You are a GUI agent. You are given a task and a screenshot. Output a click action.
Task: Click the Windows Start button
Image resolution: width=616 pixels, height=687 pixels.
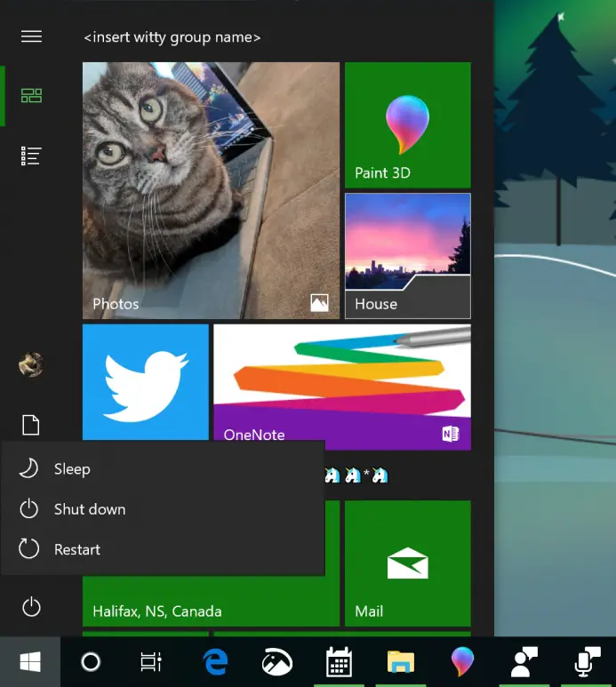pyautogui.click(x=30, y=661)
